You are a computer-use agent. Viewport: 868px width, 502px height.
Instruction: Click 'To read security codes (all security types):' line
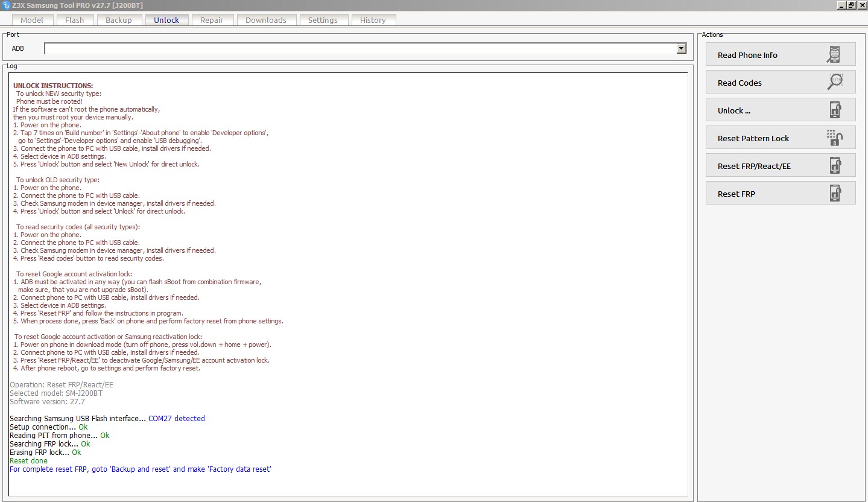pos(78,227)
